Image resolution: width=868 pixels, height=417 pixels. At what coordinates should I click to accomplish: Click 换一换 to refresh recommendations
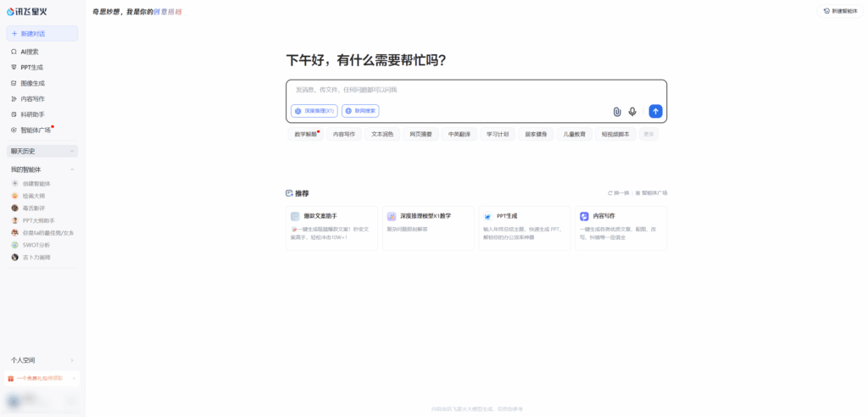(x=618, y=193)
